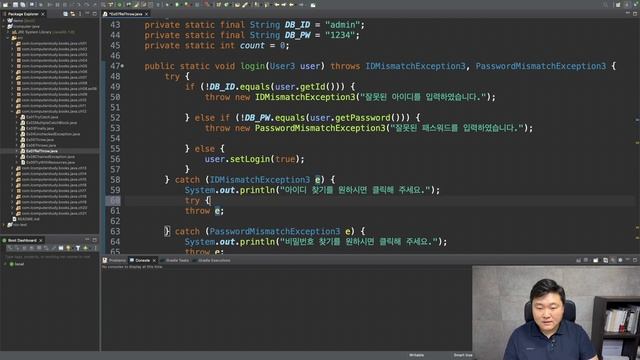The height and width of the screenshot is (360, 640).
Task: Click Smart Insert in the status bar
Action: [x=462, y=356]
